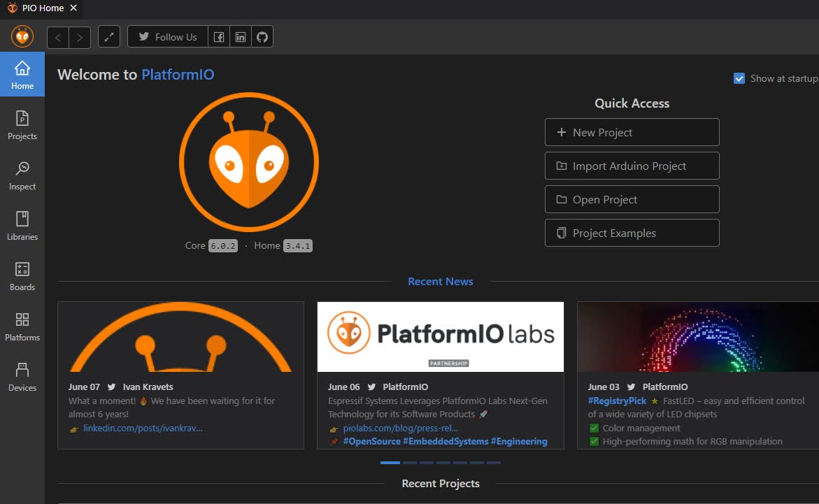Click Home version 3.4.1 badge

298,245
